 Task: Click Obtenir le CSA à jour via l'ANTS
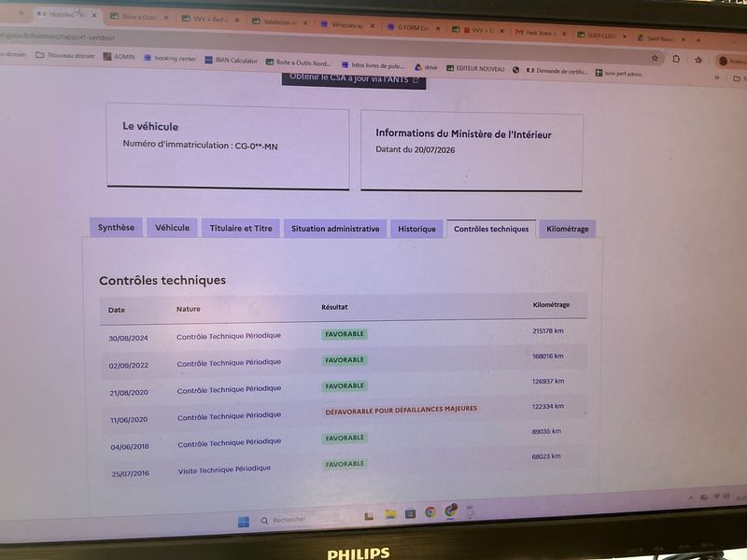pyautogui.click(x=354, y=80)
